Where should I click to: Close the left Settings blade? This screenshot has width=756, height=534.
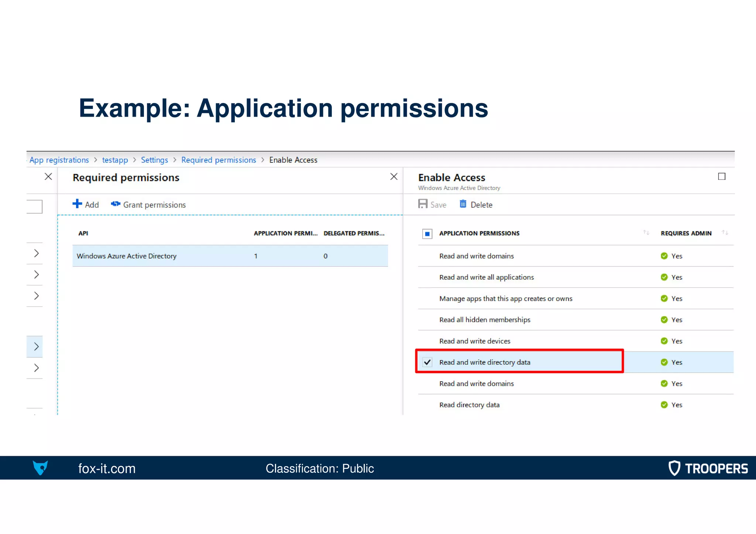pos(48,177)
